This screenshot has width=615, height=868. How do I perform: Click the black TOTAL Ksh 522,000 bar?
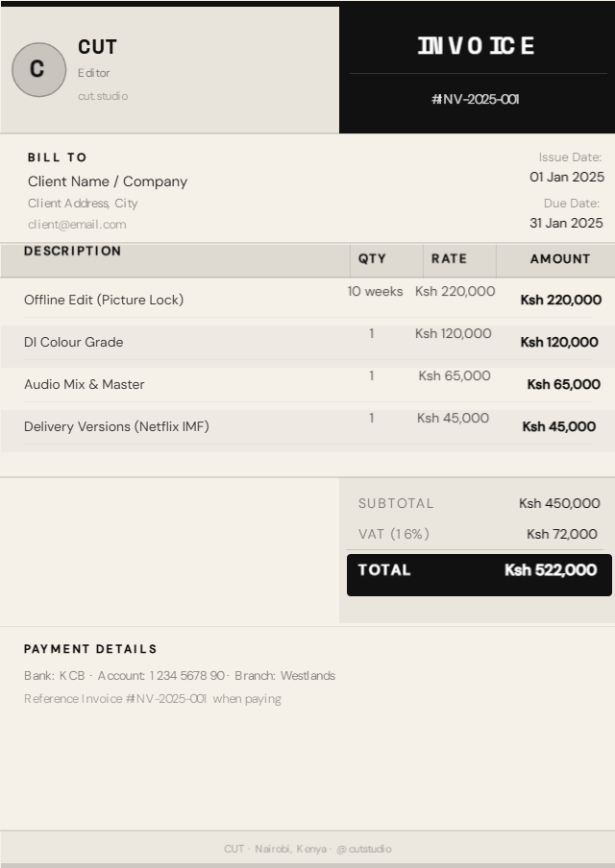[x=480, y=575]
